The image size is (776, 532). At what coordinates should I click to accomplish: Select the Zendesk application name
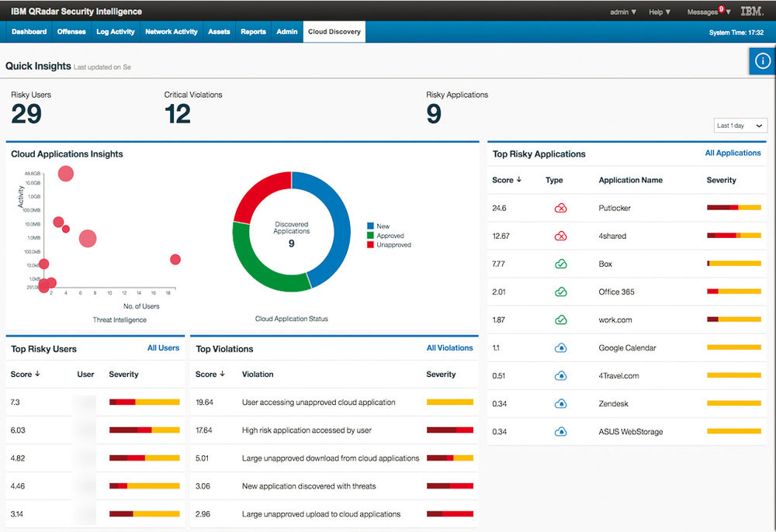coord(613,404)
